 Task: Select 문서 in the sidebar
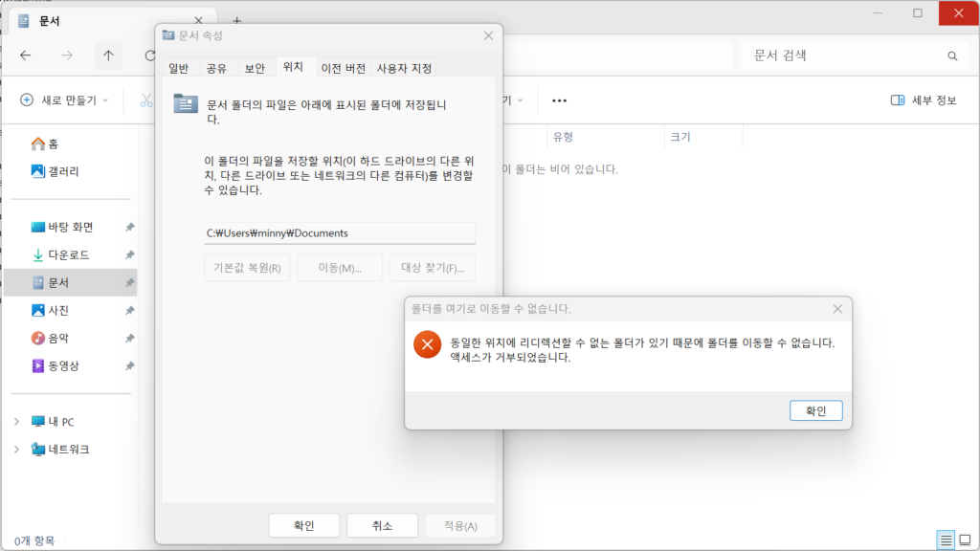pos(70,282)
